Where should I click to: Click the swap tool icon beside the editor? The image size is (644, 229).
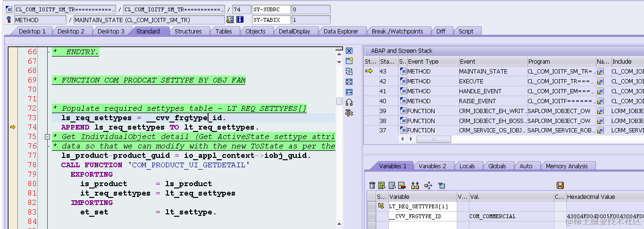tap(349, 72)
